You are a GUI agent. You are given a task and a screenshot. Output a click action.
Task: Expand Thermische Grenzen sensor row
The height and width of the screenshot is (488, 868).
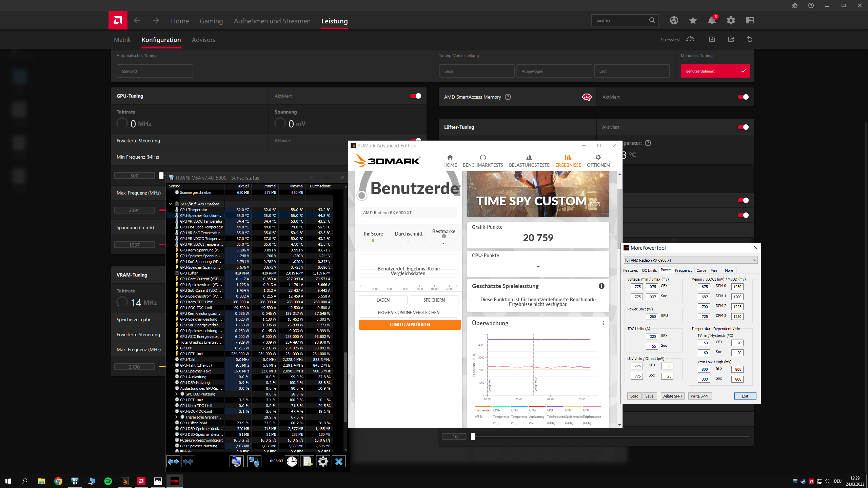(176, 417)
